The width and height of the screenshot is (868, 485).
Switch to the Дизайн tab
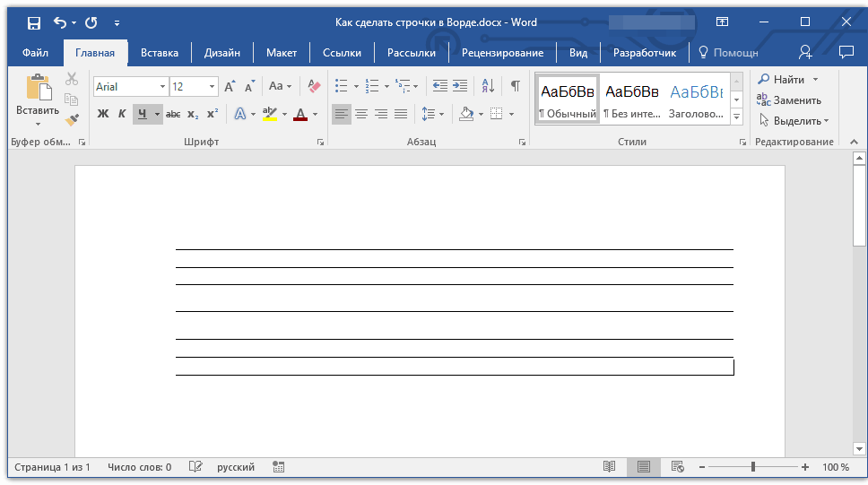(x=222, y=53)
